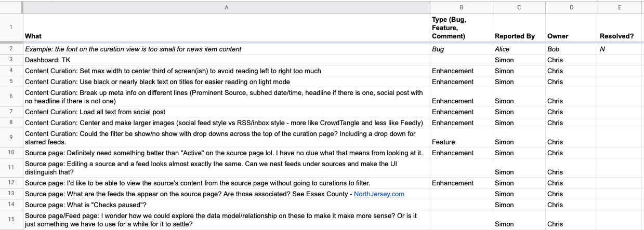Select row 9 via row number
Image resolution: width=644 pixels, height=230 pixels.
pyautogui.click(x=11, y=138)
